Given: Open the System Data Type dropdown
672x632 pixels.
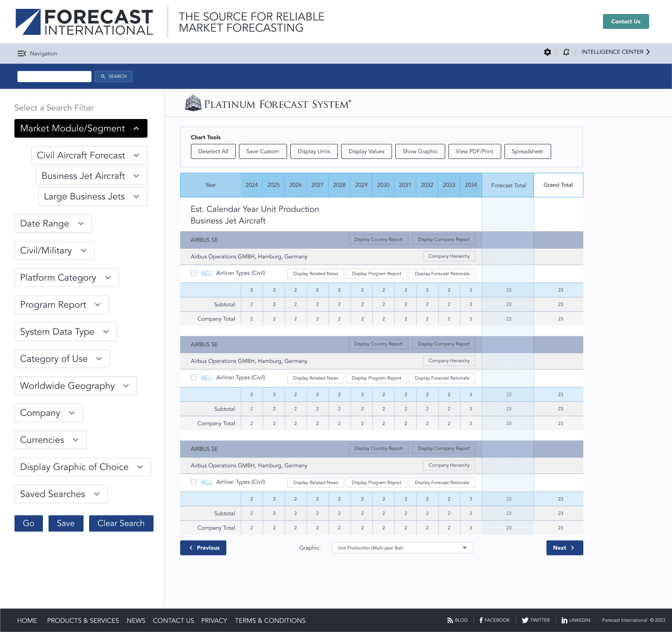Looking at the screenshot, I should click(66, 332).
